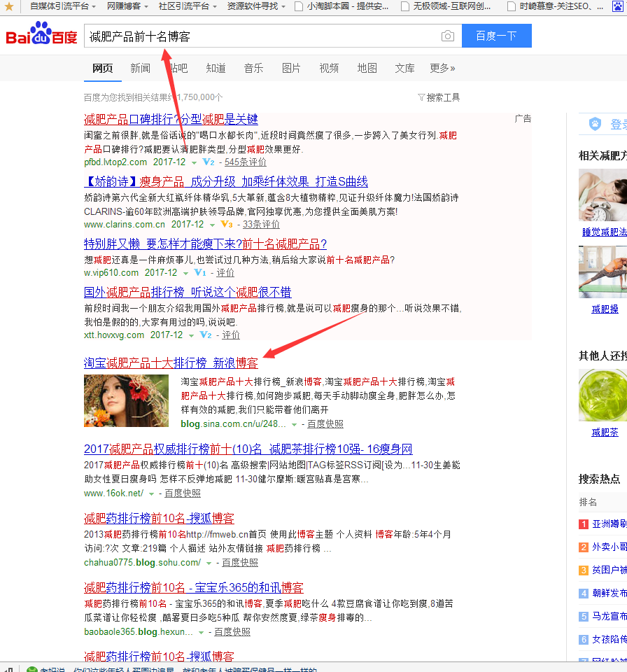
Task: Click the yoga exercise thumbnail above 减肥操
Action: pyautogui.click(x=603, y=272)
